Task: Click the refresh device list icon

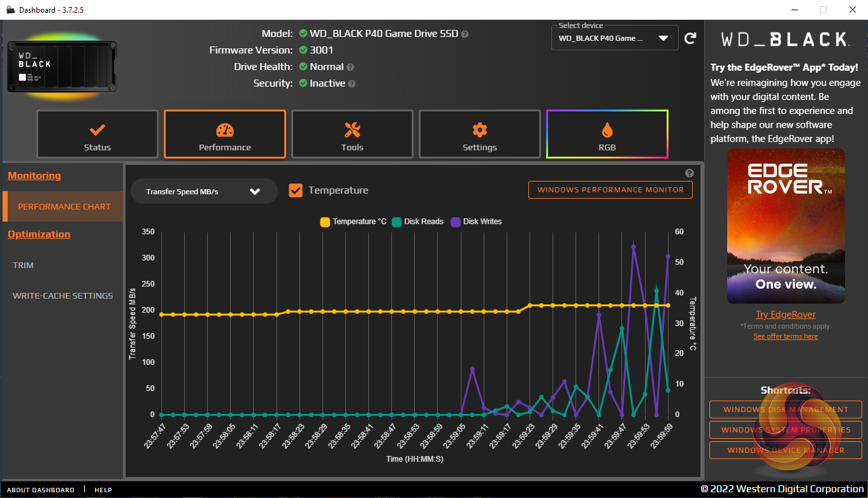Action: pyautogui.click(x=690, y=38)
